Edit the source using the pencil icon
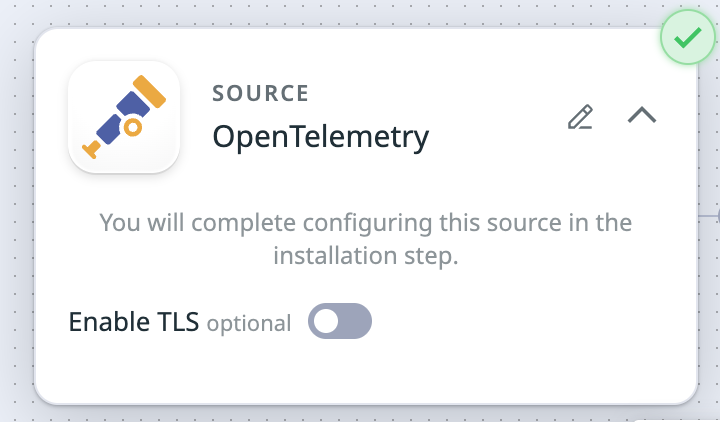Viewport: 720px width, 422px height. pyautogui.click(x=580, y=117)
